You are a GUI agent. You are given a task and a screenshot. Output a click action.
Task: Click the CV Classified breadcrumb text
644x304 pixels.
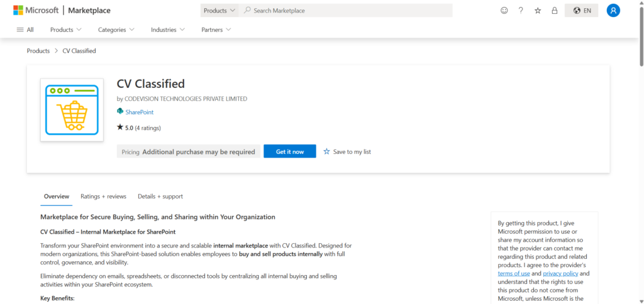coord(79,51)
